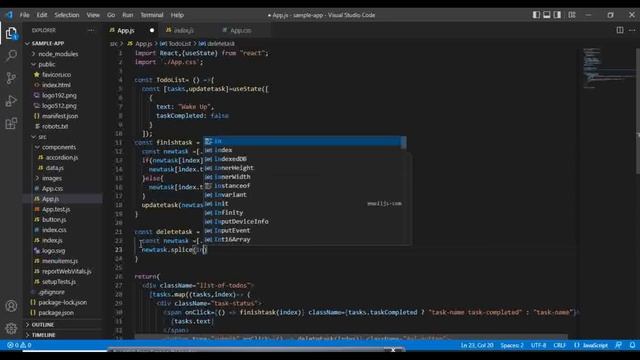
Task: Click the suggestion list scrollbar
Action: click(404, 143)
